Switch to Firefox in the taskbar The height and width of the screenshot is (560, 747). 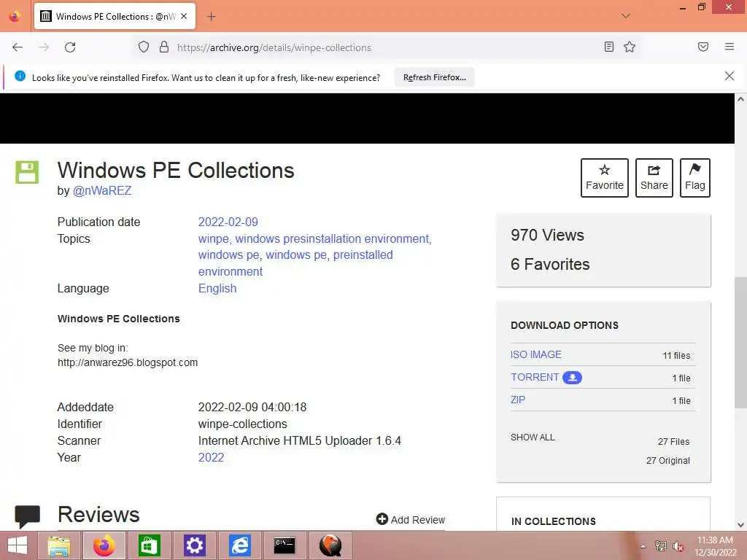tap(104, 545)
